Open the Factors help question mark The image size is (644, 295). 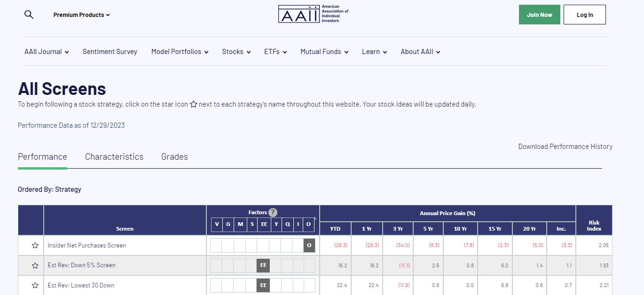pos(273,212)
